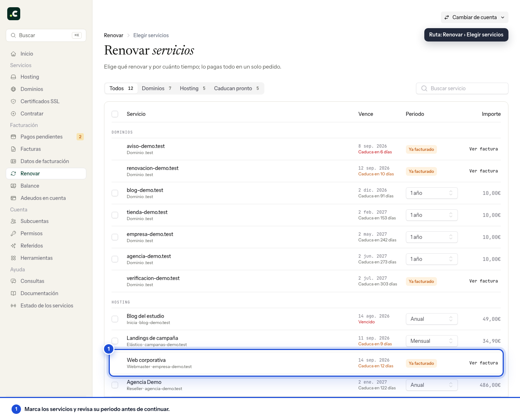Click the Elegir servicios breadcrumb text
Screen dimensions: 520x420
pos(151,35)
